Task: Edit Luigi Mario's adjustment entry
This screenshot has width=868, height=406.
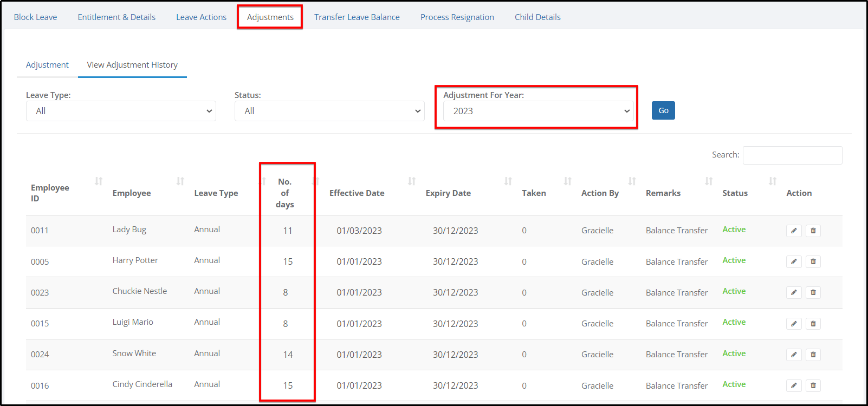Action: coord(794,324)
